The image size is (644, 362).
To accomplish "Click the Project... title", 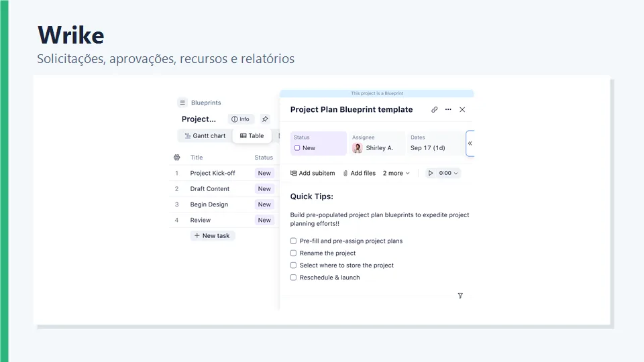I will [x=199, y=119].
